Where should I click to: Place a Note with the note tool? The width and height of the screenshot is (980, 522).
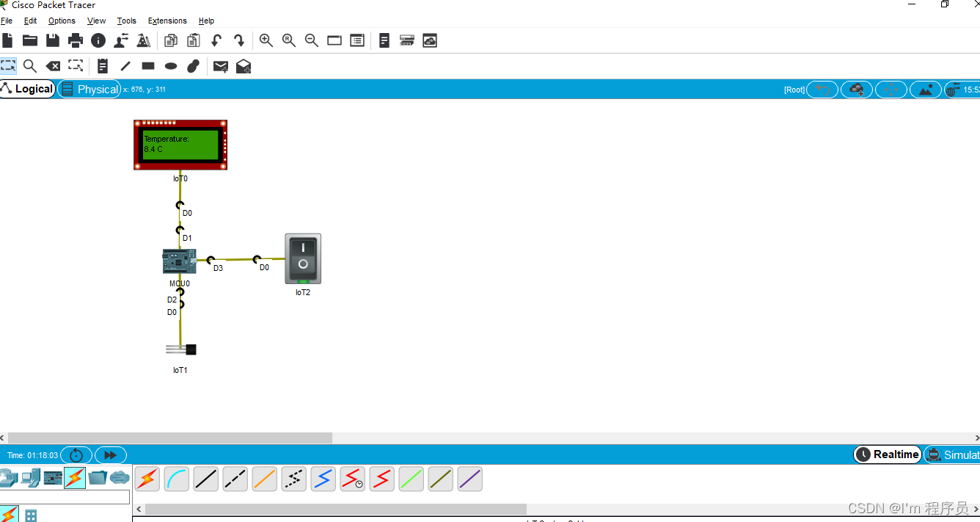pos(103,66)
